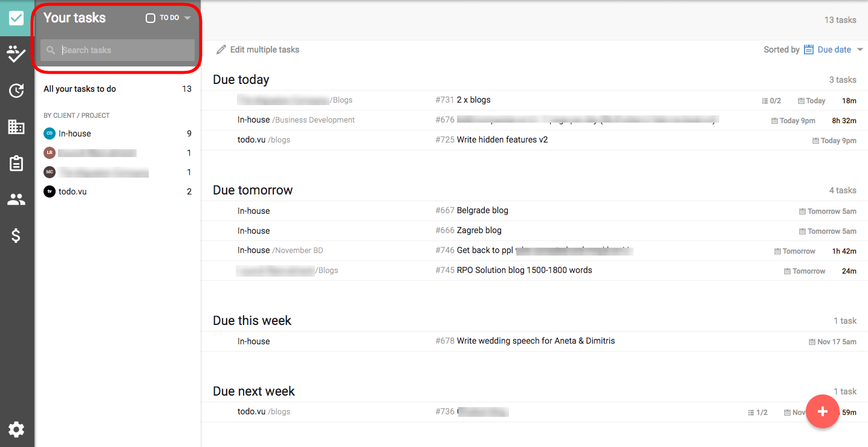The height and width of the screenshot is (447, 868).
Task: Click the 18m time on 2 x blogs
Action: tap(849, 101)
